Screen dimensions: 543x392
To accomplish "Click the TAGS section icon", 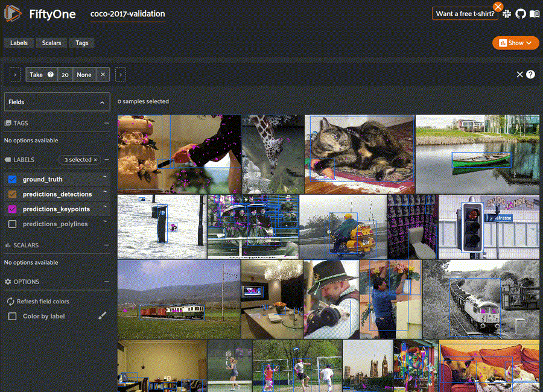I will [x=8, y=123].
